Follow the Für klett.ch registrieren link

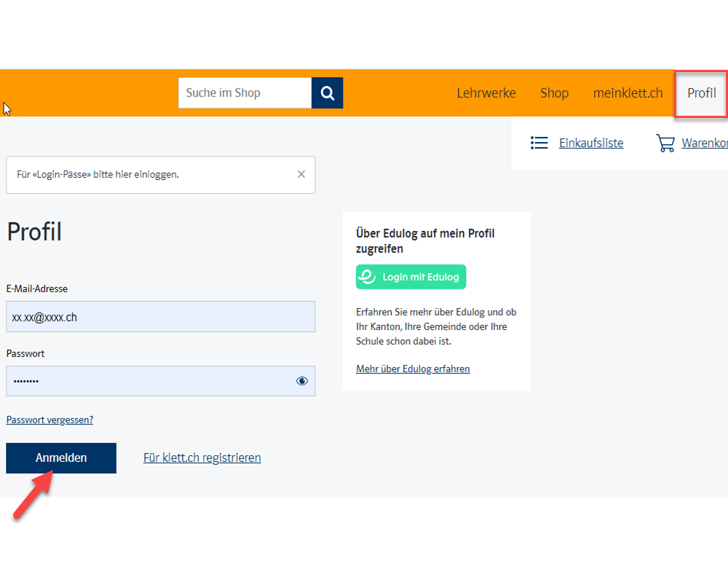pos(202,457)
